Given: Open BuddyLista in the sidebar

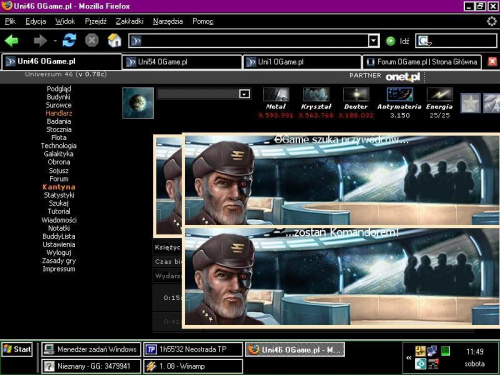Looking at the screenshot, I should click(x=59, y=236).
